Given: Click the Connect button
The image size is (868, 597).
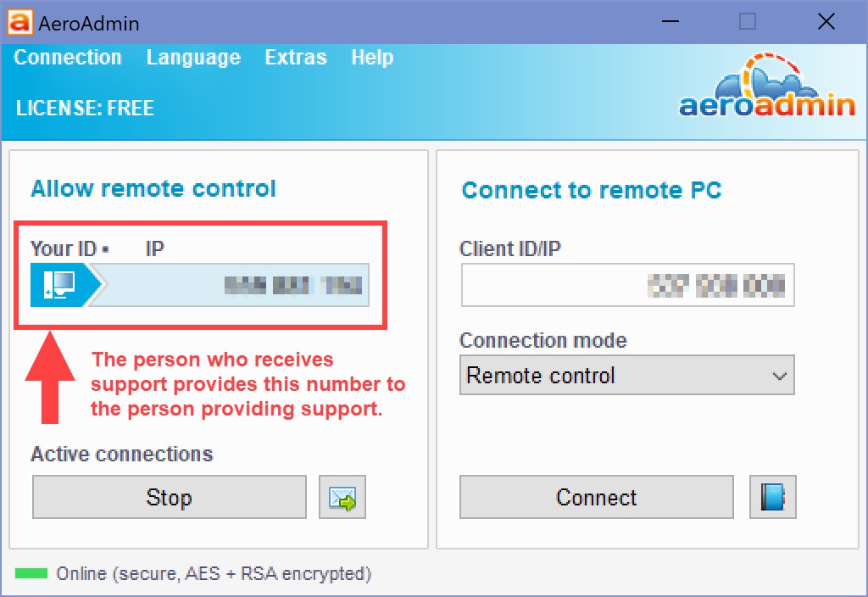Looking at the screenshot, I should click(597, 497).
